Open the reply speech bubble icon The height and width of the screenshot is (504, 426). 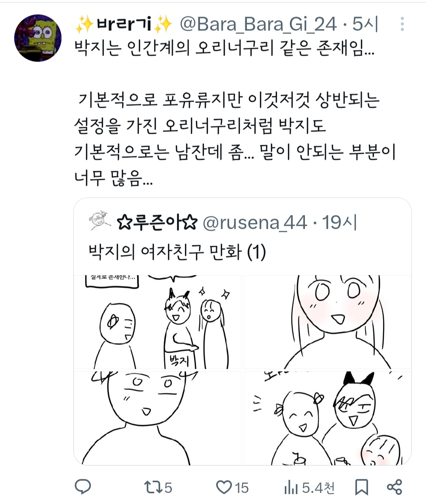83,487
